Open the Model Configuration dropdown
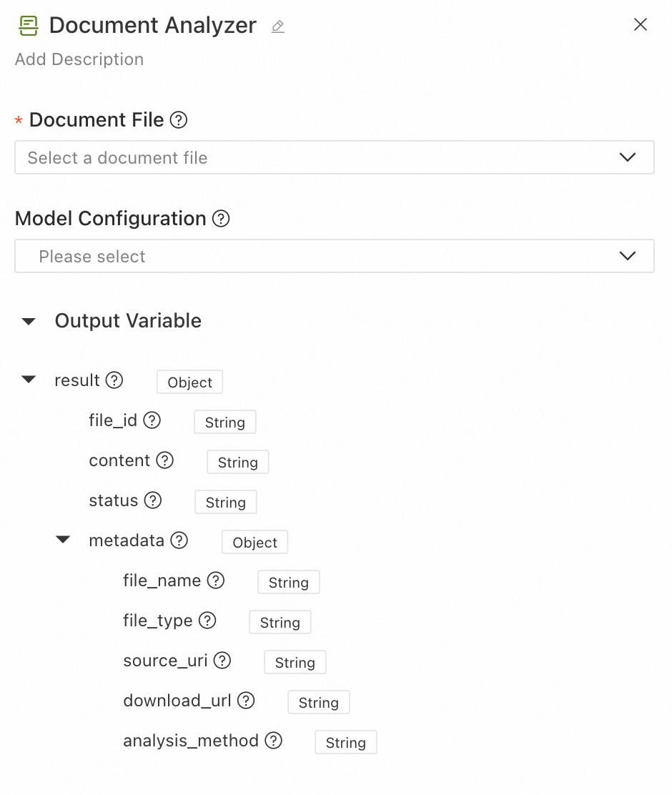672x795 pixels. pos(334,257)
